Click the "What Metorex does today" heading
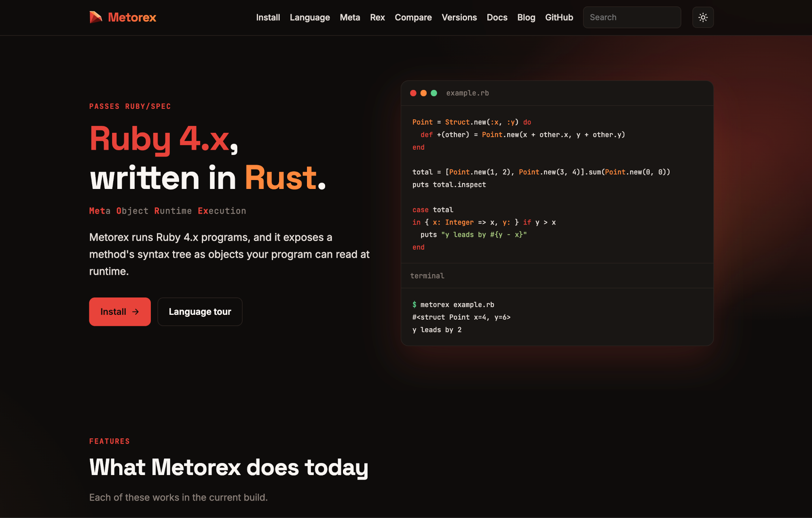This screenshot has width=812, height=518. (x=228, y=467)
